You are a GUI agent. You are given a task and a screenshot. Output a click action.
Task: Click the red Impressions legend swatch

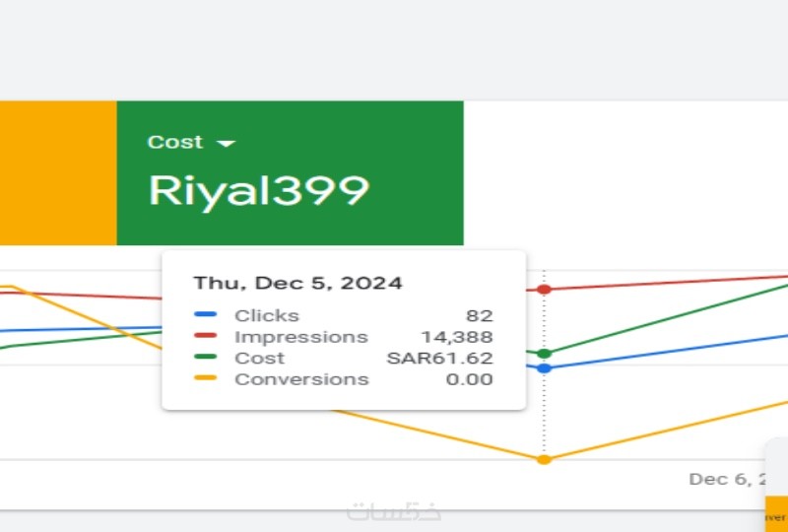coord(206,337)
